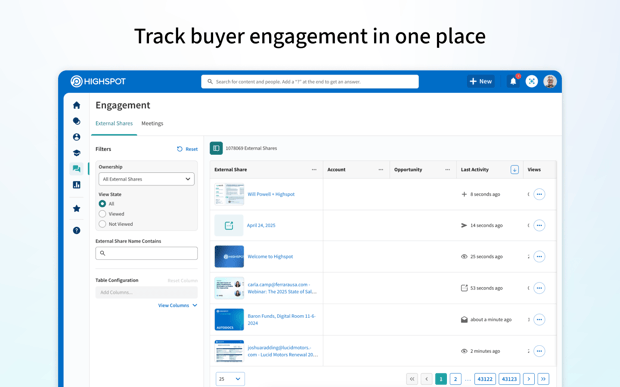Open Welcome to Highspot thumbnail
This screenshot has height=387, width=620.
pyautogui.click(x=229, y=257)
